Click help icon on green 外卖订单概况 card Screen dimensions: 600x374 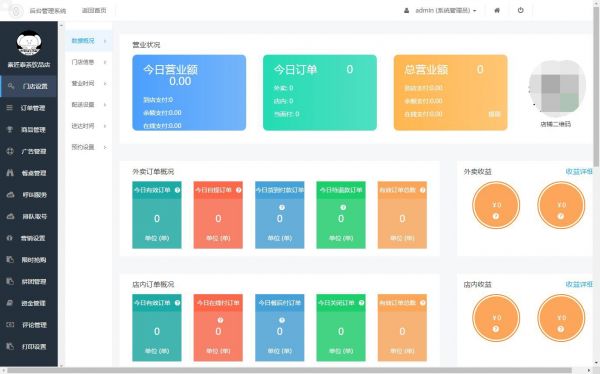343,207
